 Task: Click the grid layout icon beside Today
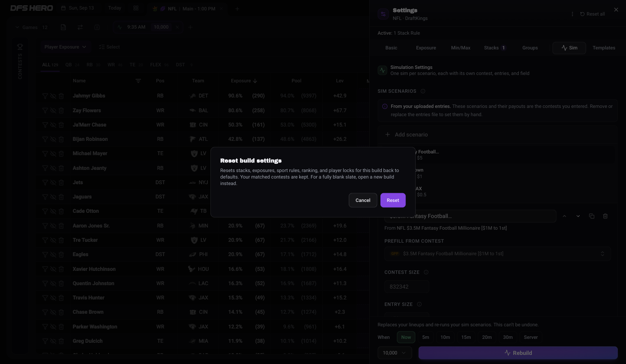(x=136, y=8)
